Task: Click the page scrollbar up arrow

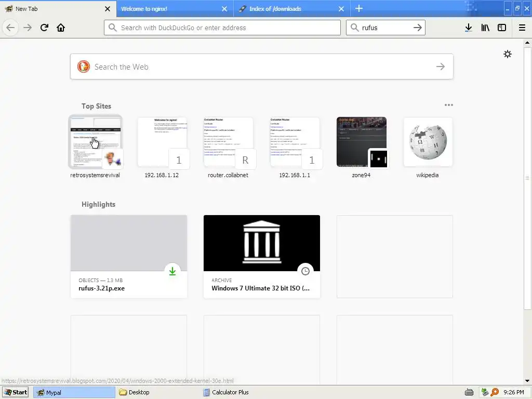Action: click(x=527, y=43)
